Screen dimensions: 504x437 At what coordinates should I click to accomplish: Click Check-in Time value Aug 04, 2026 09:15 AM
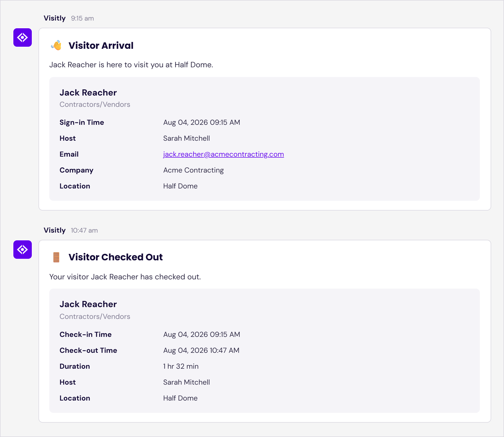pos(202,335)
